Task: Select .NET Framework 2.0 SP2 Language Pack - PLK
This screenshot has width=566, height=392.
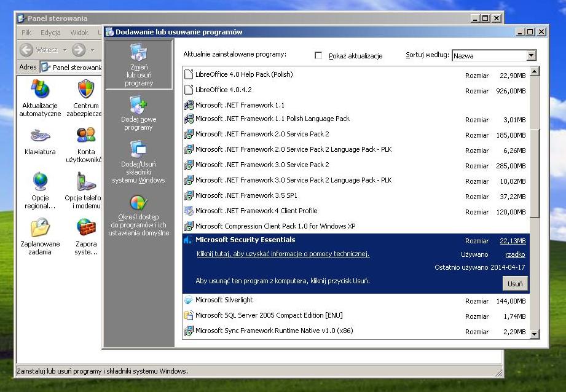Action: click(x=294, y=149)
